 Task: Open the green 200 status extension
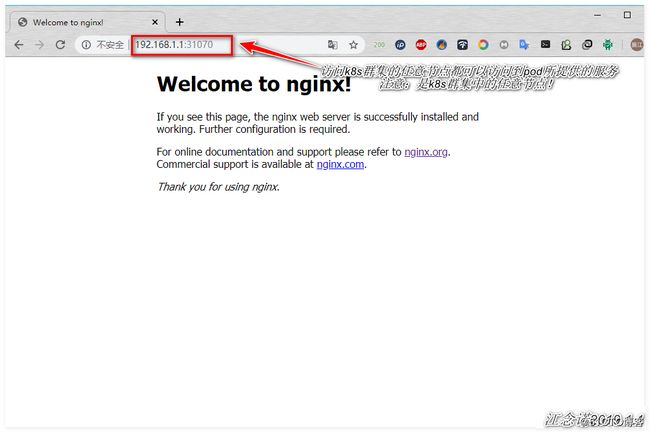click(x=378, y=45)
